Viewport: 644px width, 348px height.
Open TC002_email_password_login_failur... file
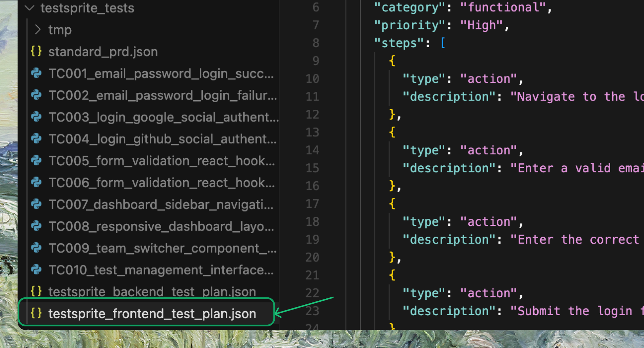click(163, 96)
